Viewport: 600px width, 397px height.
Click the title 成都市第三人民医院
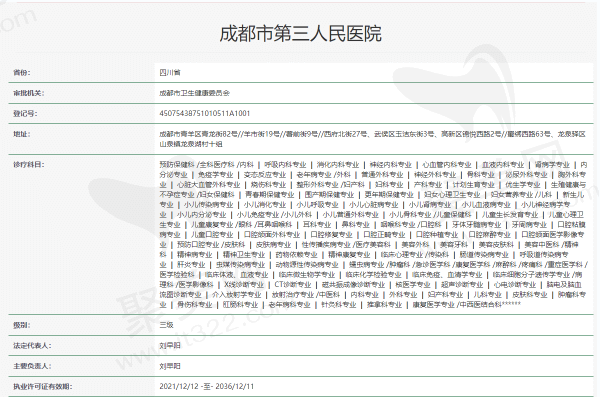pos(300,33)
